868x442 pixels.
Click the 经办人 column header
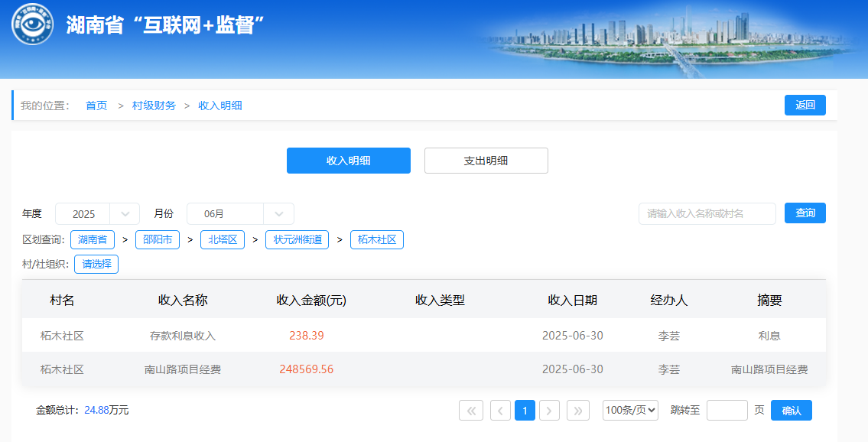tap(668, 300)
